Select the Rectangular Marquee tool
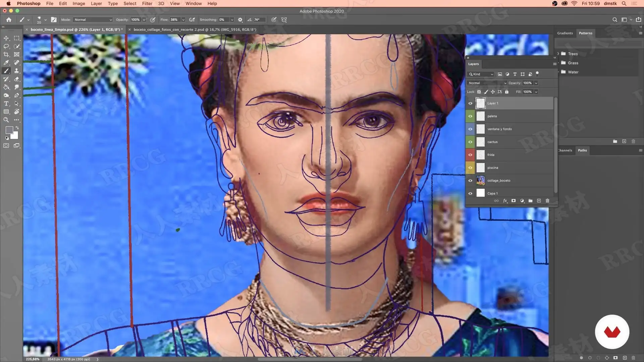Image resolution: width=644 pixels, height=362 pixels. [16, 38]
